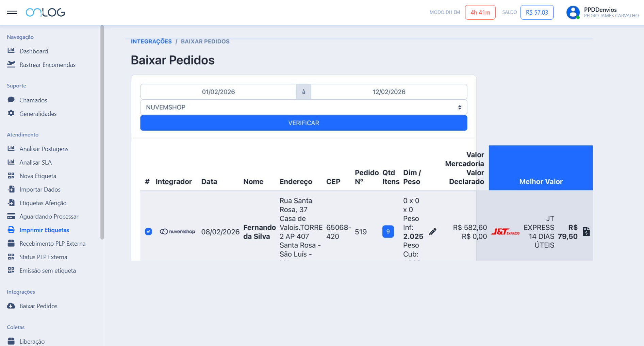Click the sidebar vertical scrollbar
644x346 pixels.
pyautogui.click(x=102, y=132)
